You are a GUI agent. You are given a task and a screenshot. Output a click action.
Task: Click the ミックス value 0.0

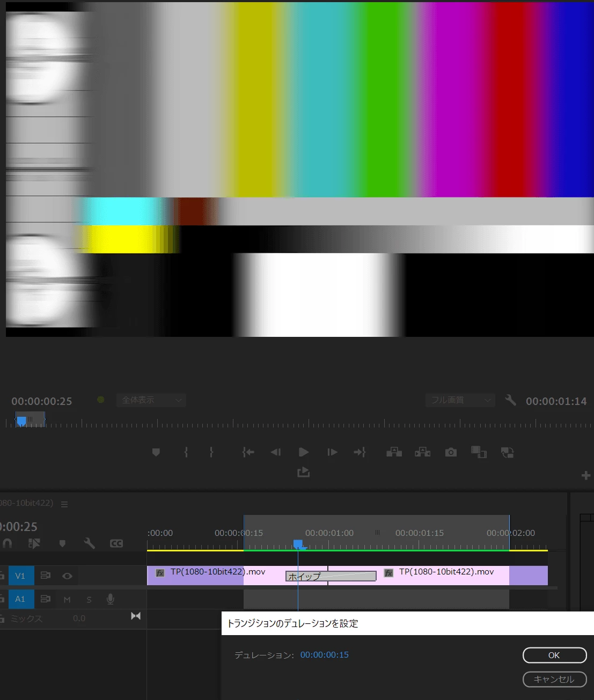(79, 618)
